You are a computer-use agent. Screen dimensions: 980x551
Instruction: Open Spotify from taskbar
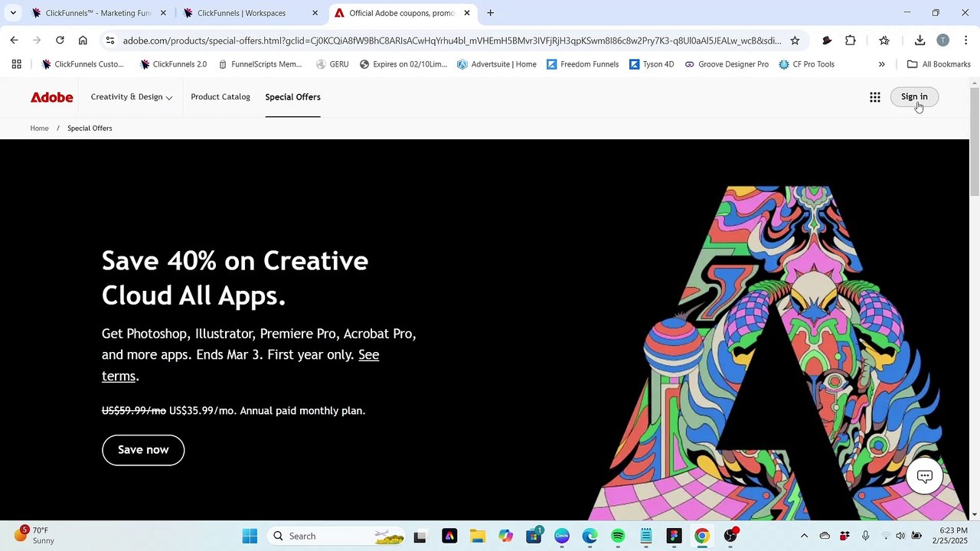click(618, 536)
